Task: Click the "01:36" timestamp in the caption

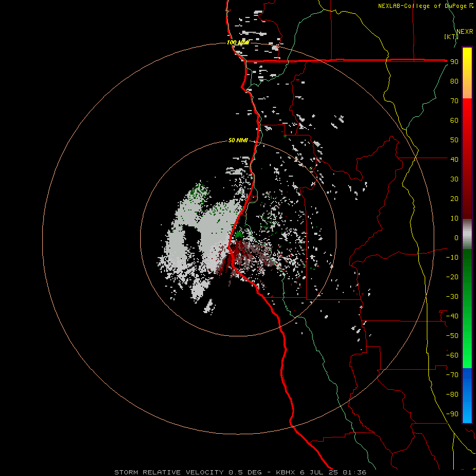Action: coord(354,472)
